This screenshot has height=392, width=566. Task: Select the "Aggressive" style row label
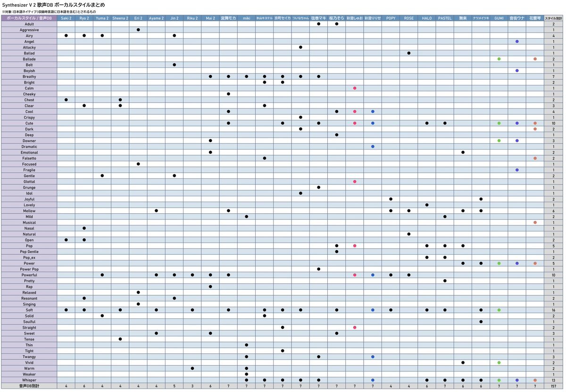(29, 30)
